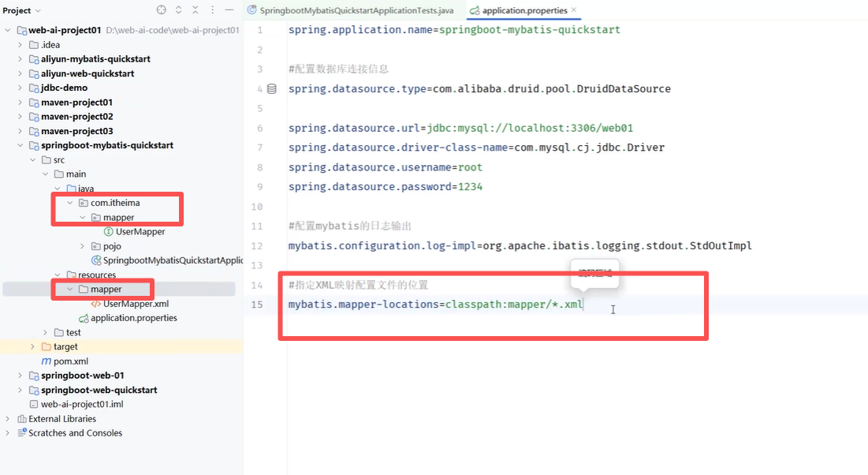Select the java source folder row
The image size is (868, 475).
86,189
